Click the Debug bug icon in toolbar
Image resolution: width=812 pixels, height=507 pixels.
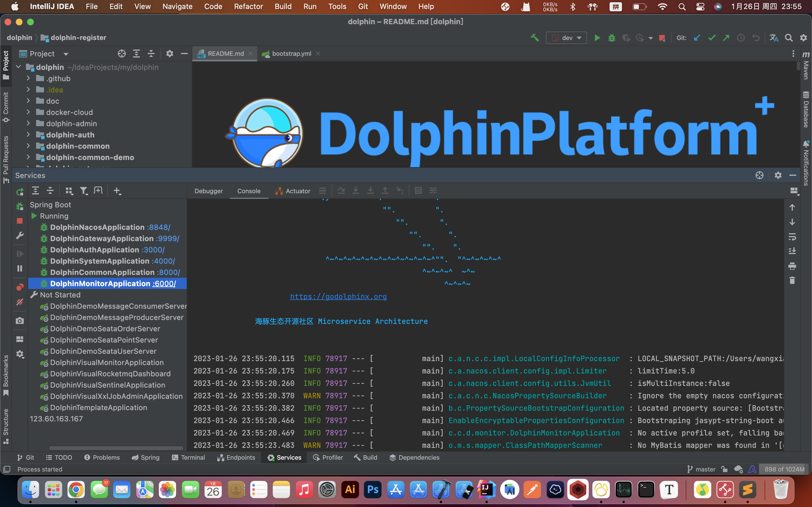click(611, 38)
